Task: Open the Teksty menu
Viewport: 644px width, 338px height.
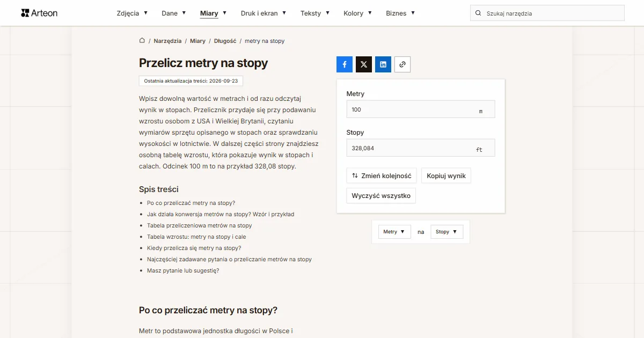Action: pos(315,13)
